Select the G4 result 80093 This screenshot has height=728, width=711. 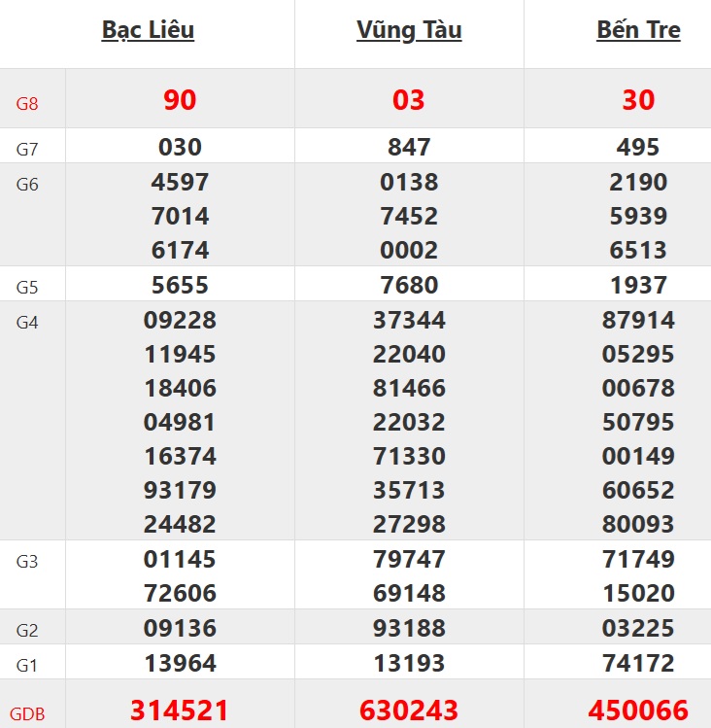click(638, 525)
